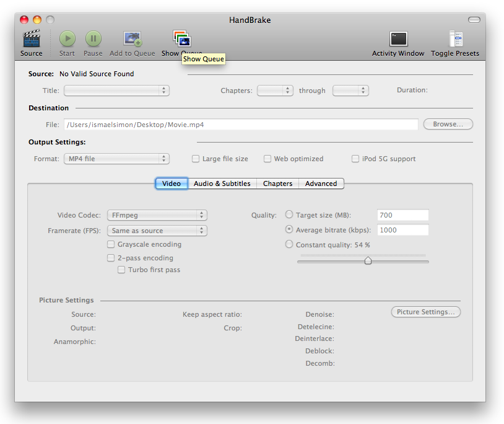Select Target size (MB) radio button
The image size is (504, 424).
tap(289, 214)
